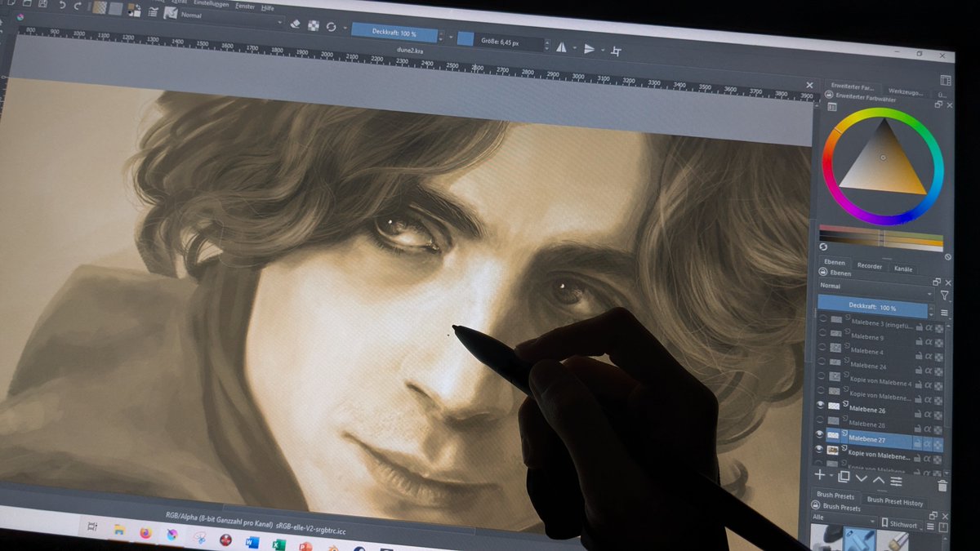Viewport: 980px width, 551px height.
Task: Toggle eraser mode in the toolbar
Action: pos(296,23)
